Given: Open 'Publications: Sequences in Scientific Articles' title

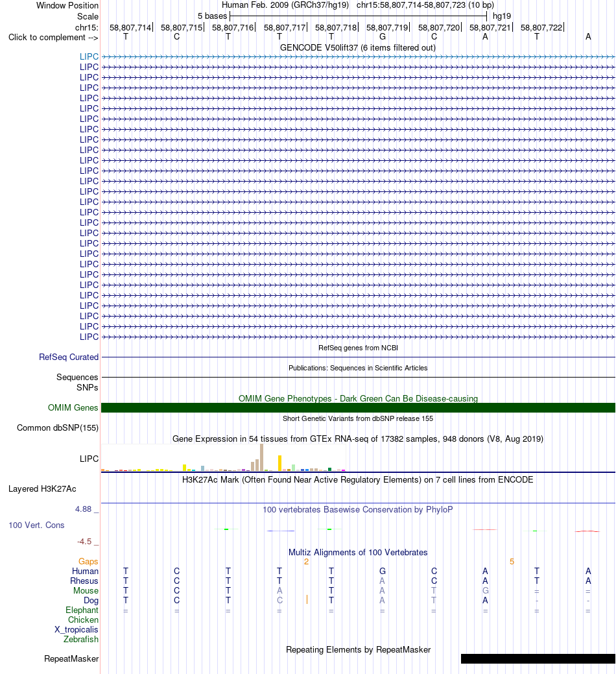Looking at the screenshot, I should click(x=358, y=368).
